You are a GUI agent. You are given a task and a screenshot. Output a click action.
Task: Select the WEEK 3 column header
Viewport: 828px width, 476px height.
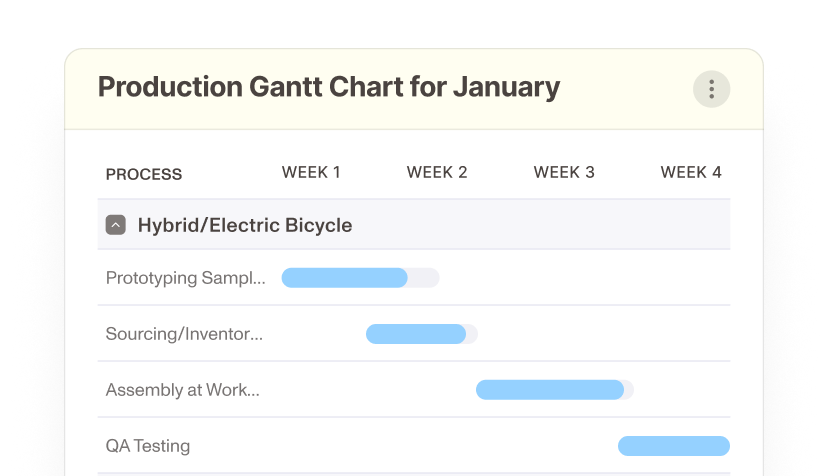(564, 172)
